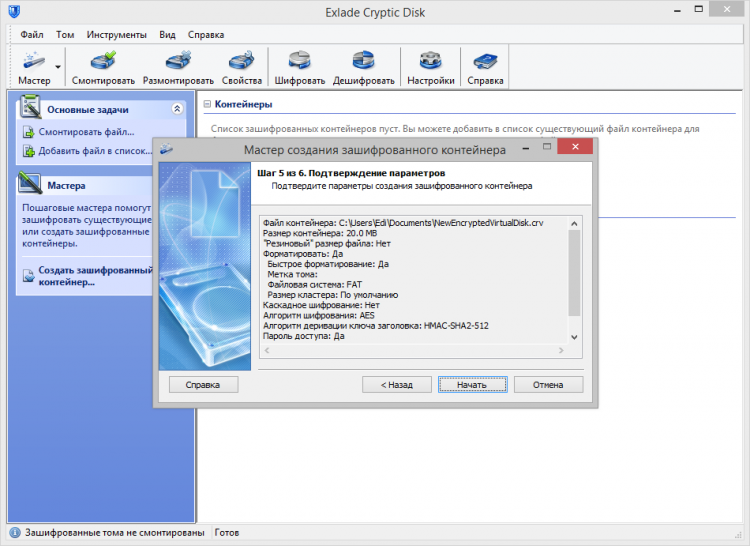Select the Размер кластера: По умолчанию line
The image size is (750, 546).
tap(332, 295)
